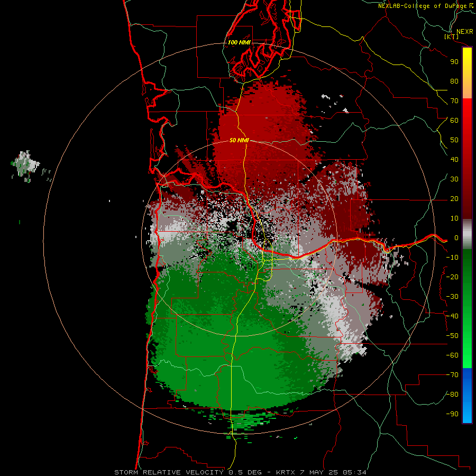Click the -90 value on the velocity scale

tap(452, 414)
